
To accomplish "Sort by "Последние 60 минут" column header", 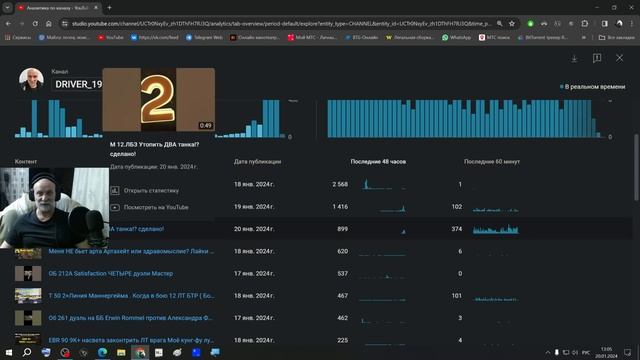I will click(492, 162).
